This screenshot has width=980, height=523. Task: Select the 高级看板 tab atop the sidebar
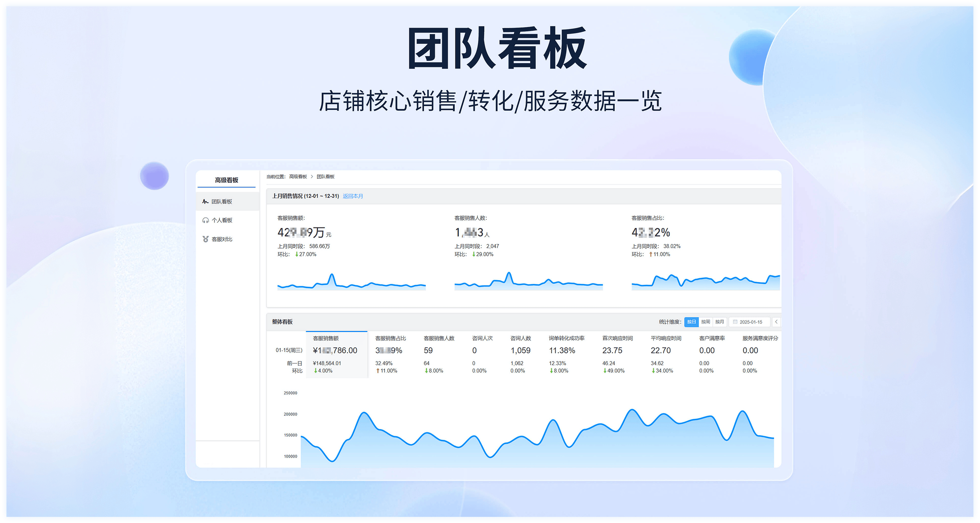226,179
